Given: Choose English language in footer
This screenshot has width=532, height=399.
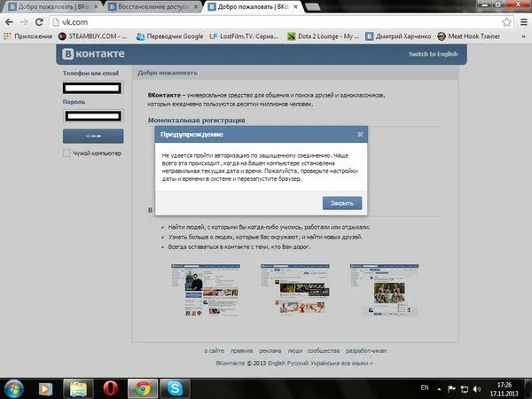Looking at the screenshot, I should point(277,364).
